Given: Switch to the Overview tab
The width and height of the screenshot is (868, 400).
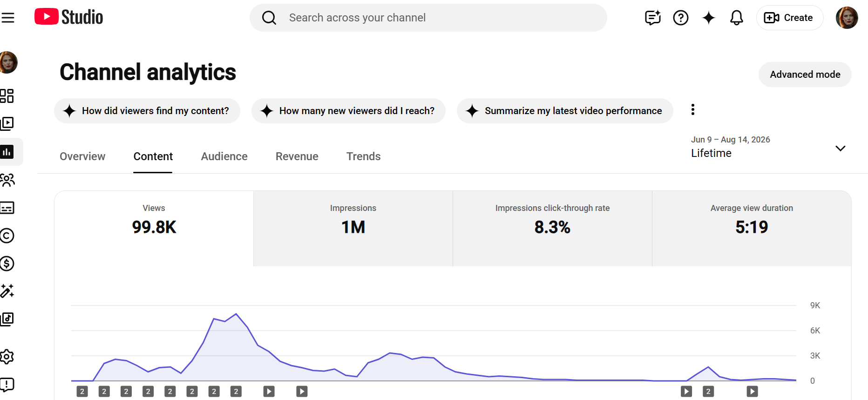Looking at the screenshot, I should click(82, 156).
